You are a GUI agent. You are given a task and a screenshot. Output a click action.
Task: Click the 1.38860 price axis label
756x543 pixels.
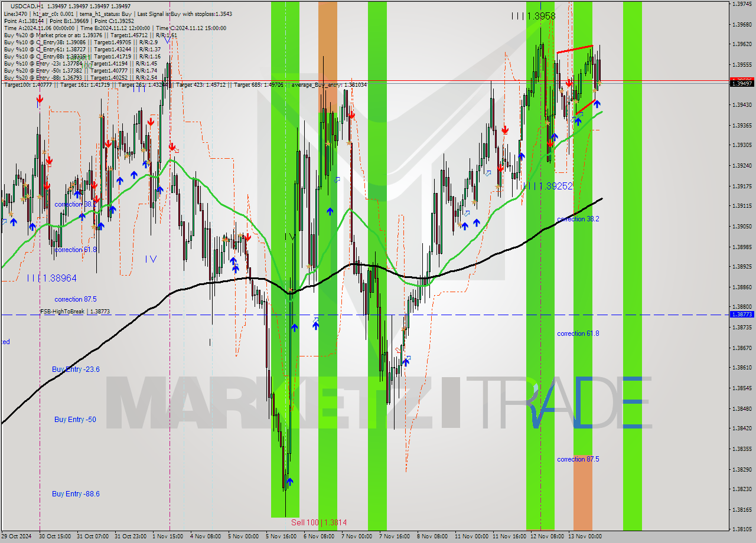point(742,287)
